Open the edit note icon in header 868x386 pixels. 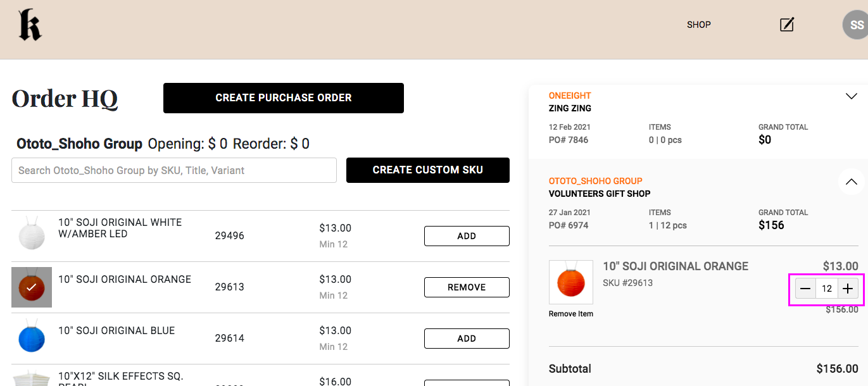[x=787, y=25]
